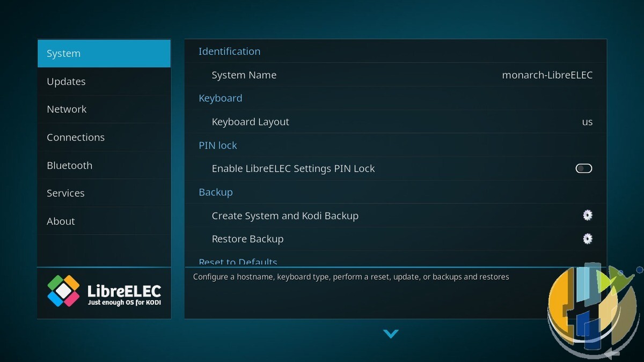Click gear icon beside Restore Backup
Image resolution: width=644 pixels, height=362 pixels.
tap(588, 239)
